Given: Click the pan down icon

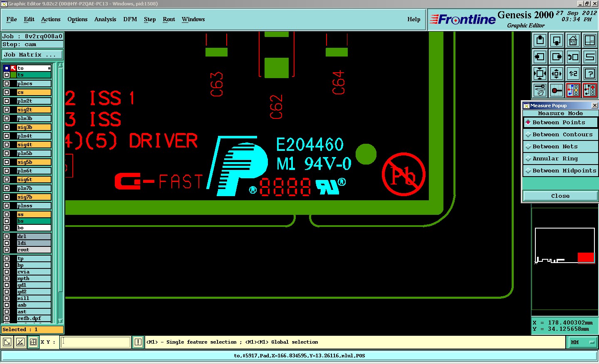Looking at the screenshot, I should pos(557,40).
